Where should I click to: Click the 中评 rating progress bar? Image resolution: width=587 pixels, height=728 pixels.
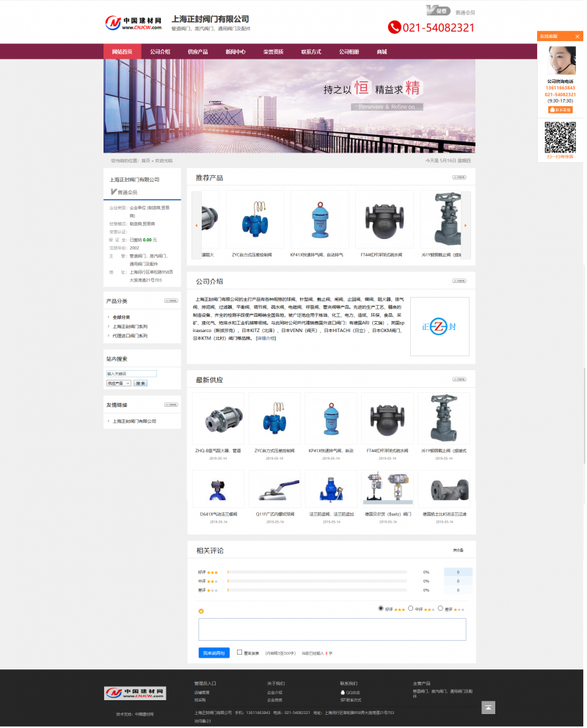[317, 581]
